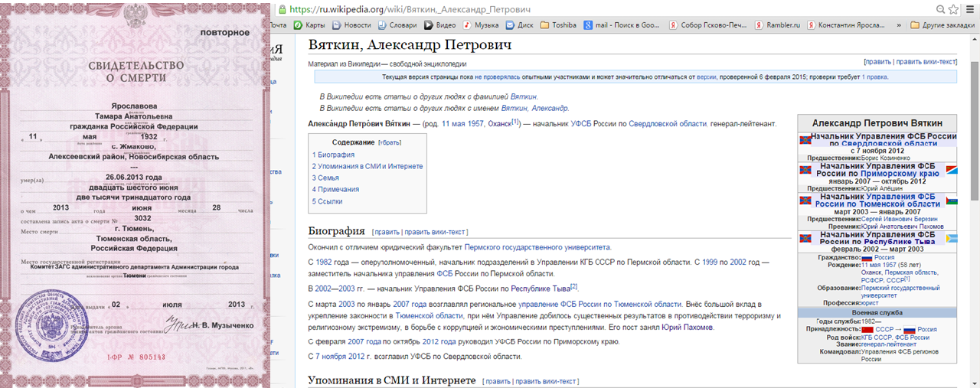Open the Toshiba bookmarks folder
The height and width of the screenshot is (388, 980).
pos(558,24)
